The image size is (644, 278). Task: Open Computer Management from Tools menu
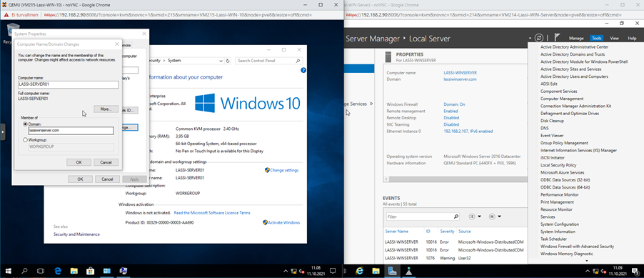coord(562,99)
